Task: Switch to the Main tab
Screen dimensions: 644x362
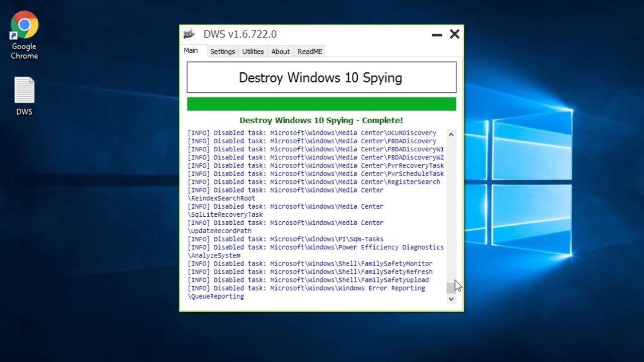Action: [191, 51]
